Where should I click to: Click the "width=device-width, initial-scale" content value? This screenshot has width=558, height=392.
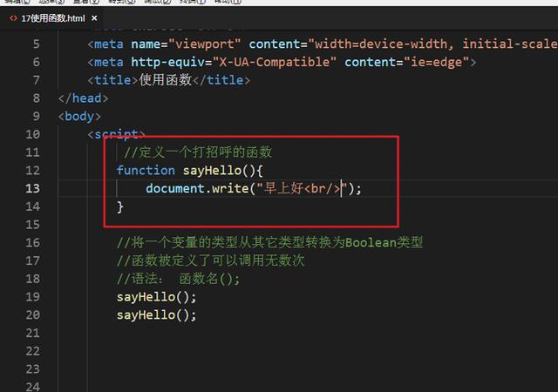[432, 44]
